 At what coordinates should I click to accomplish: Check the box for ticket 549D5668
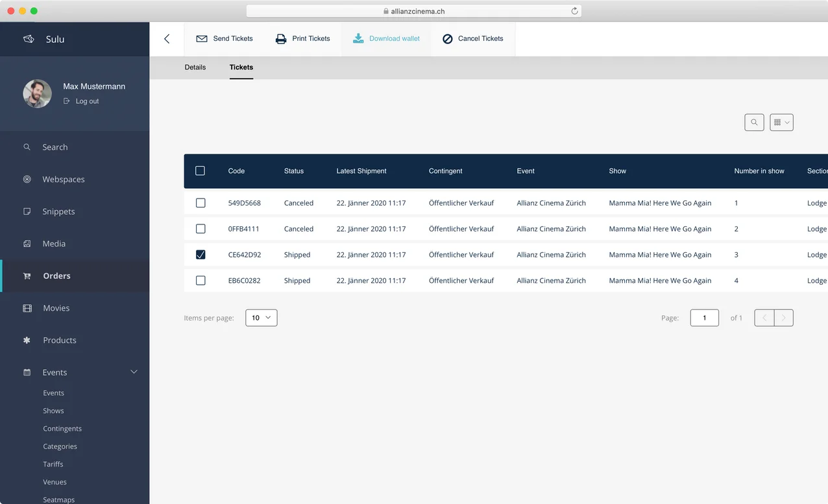tap(201, 203)
